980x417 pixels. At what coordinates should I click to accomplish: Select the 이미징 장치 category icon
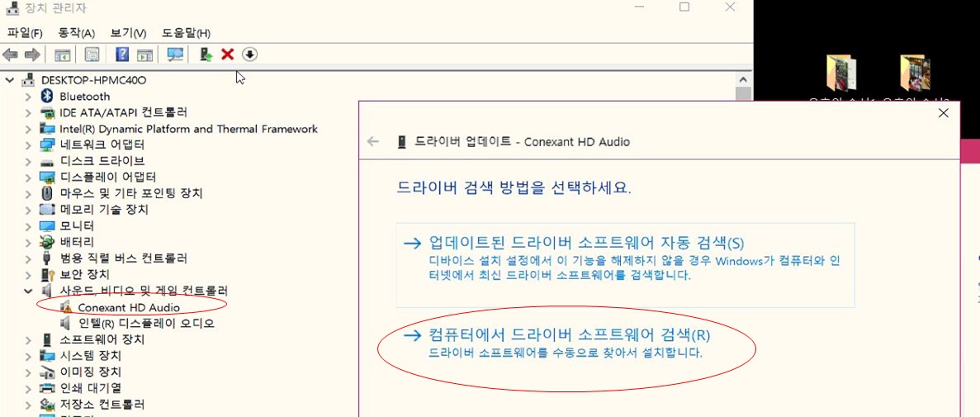[48, 372]
